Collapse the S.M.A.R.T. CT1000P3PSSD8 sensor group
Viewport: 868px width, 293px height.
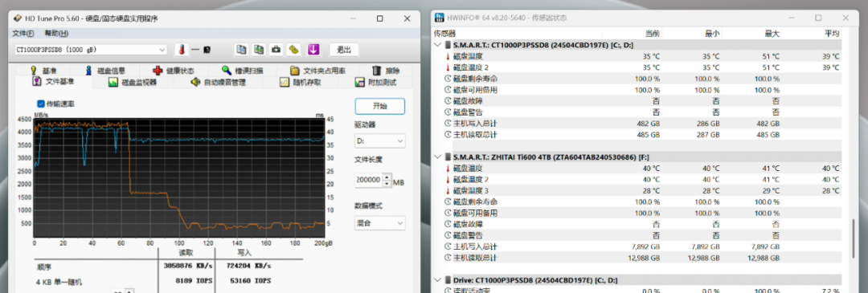pyautogui.click(x=437, y=45)
